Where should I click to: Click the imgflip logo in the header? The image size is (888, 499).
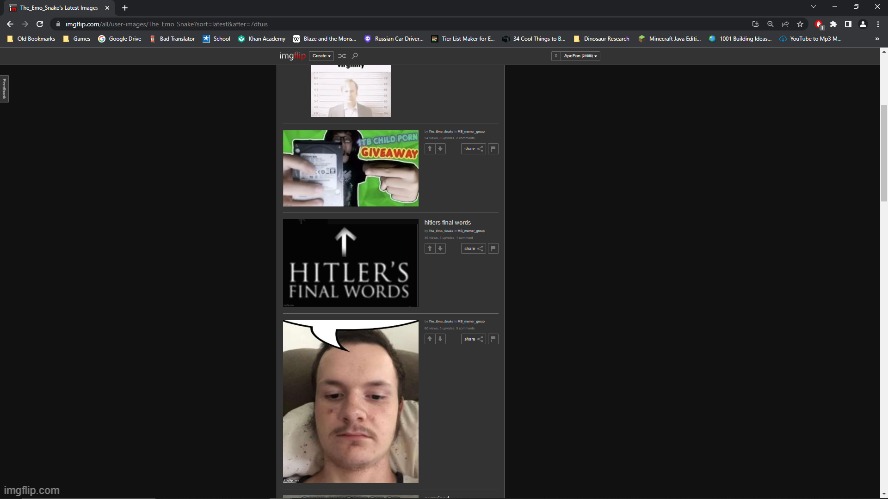[292, 56]
